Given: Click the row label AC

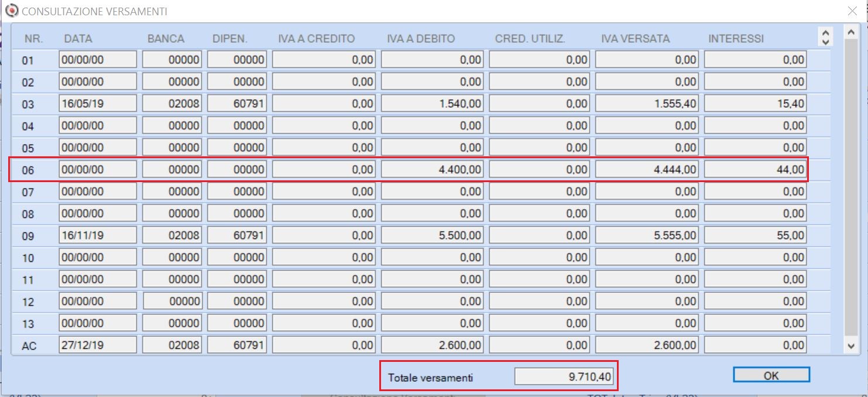Looking at the screenshot, I should pyautogui.click(x=29, y=346).
